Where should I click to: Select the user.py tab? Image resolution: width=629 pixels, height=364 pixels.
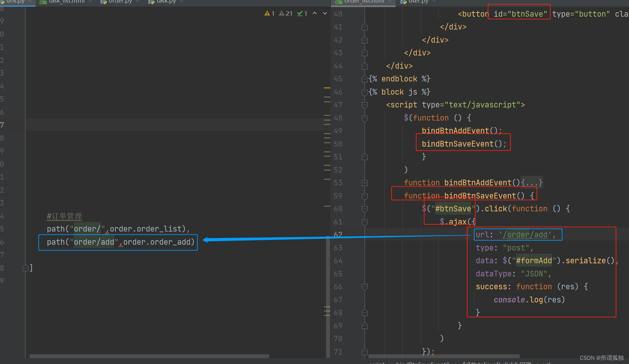(x=418, y=2)
